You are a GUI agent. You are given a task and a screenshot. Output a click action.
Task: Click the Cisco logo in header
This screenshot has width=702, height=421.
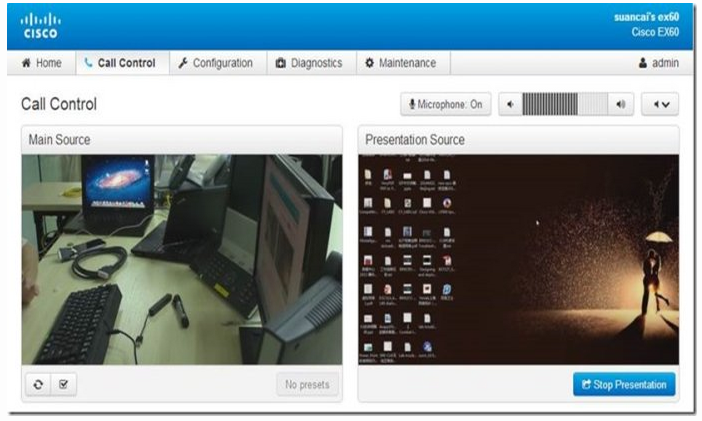coord(40,26)
